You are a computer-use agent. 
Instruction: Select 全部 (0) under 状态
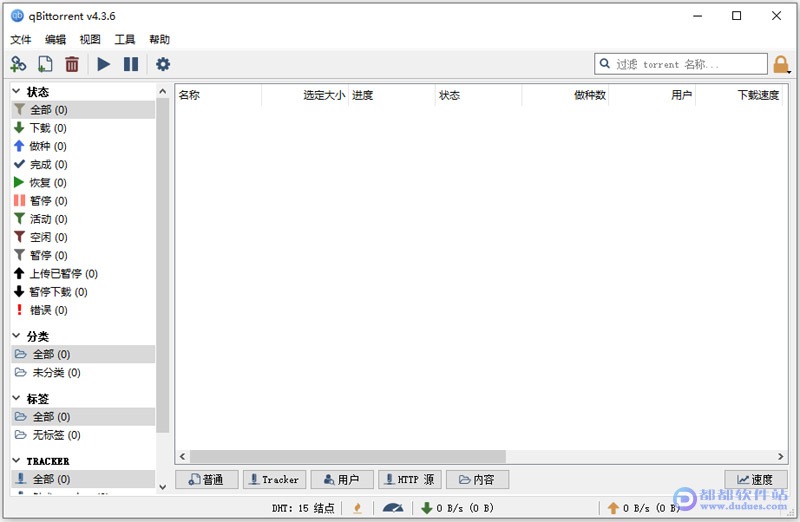(x=83, y=110)
